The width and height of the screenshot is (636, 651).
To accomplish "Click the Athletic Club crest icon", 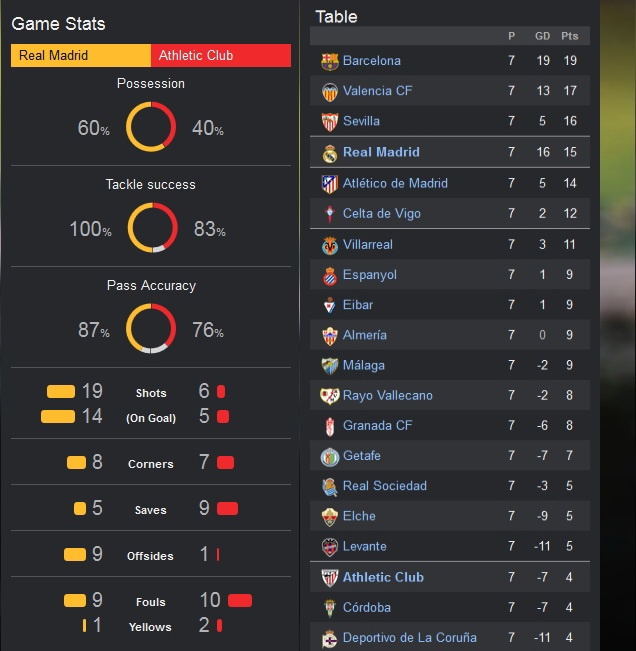I will (x=329, y=577).
